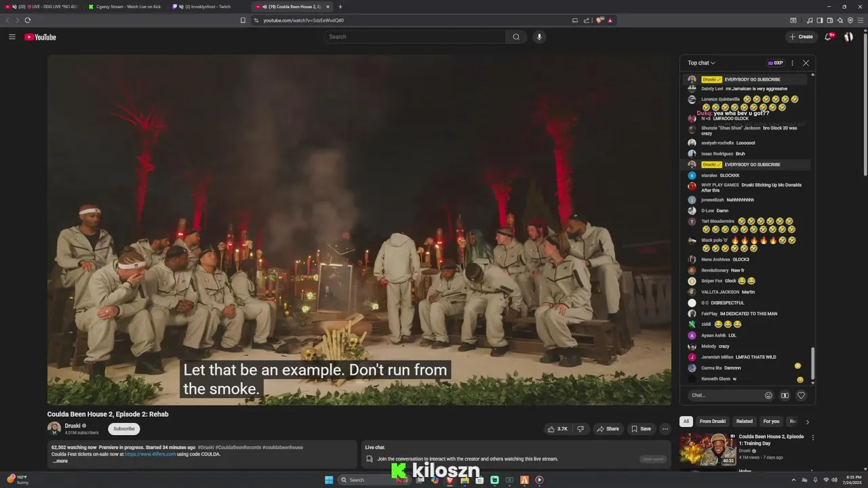Viewport: 868px width, 488px height.
Task: Open File Explorer from taskbar
Action: 465,480
